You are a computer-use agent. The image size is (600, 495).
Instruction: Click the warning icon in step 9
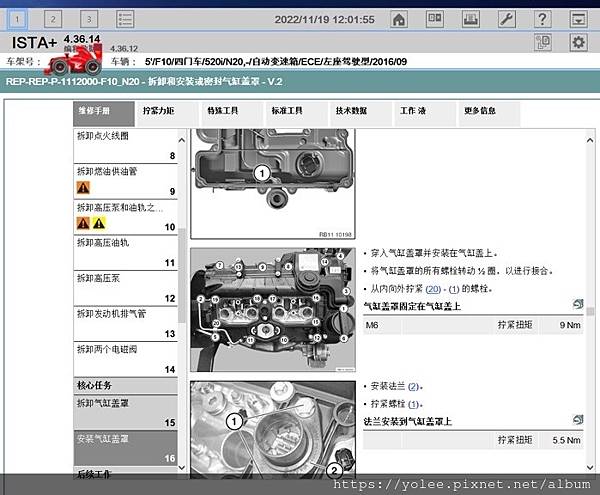coord(83,187)
